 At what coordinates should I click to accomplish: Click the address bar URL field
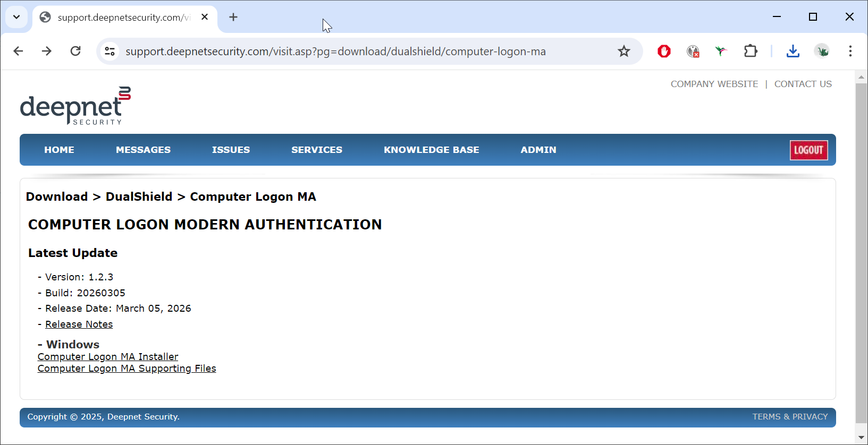(x=335, y=52)
